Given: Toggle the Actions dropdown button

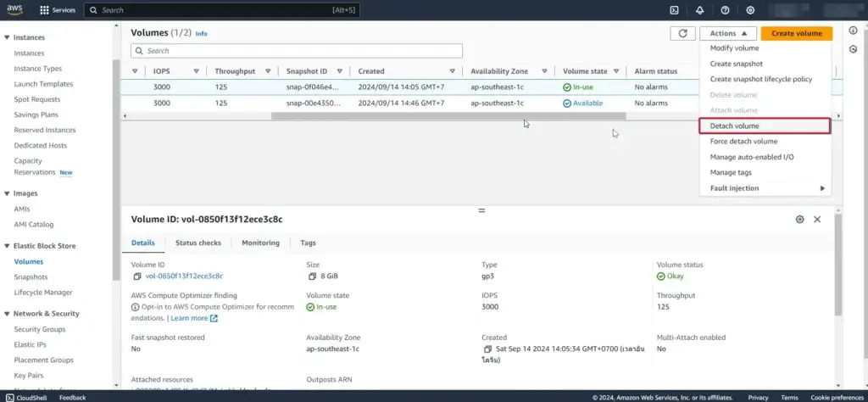Looking at the screenshot, I should pyautogui.click(x=728, y=33).
